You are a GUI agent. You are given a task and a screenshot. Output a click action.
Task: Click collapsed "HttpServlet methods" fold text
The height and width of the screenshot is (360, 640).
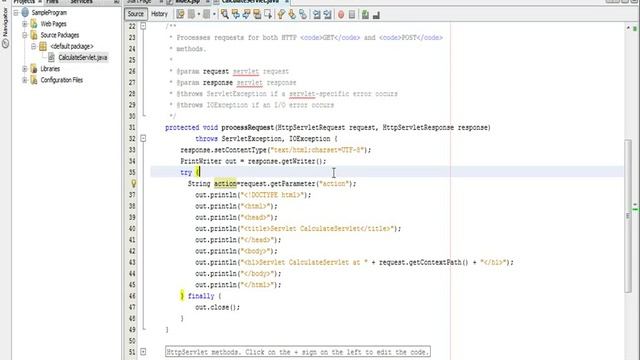298,352
